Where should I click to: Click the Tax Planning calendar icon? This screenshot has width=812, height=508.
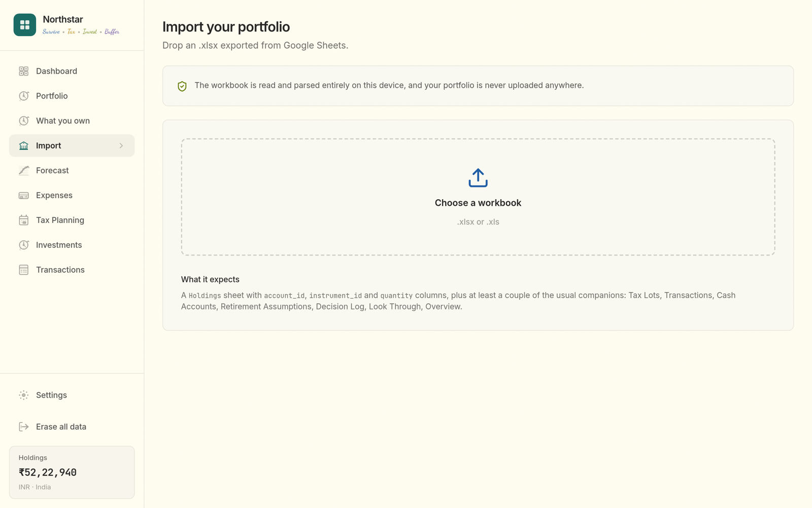pos(24,220)
